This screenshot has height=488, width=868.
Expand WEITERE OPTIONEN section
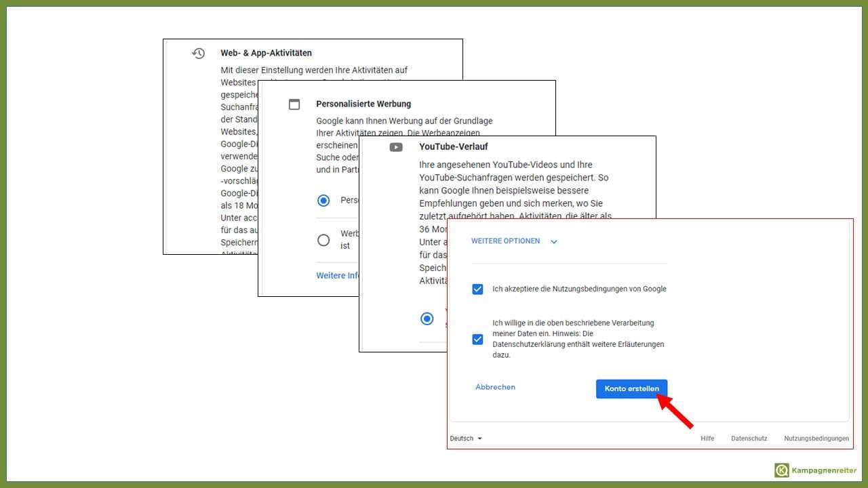pyautogui.click(x=506, y=241)
